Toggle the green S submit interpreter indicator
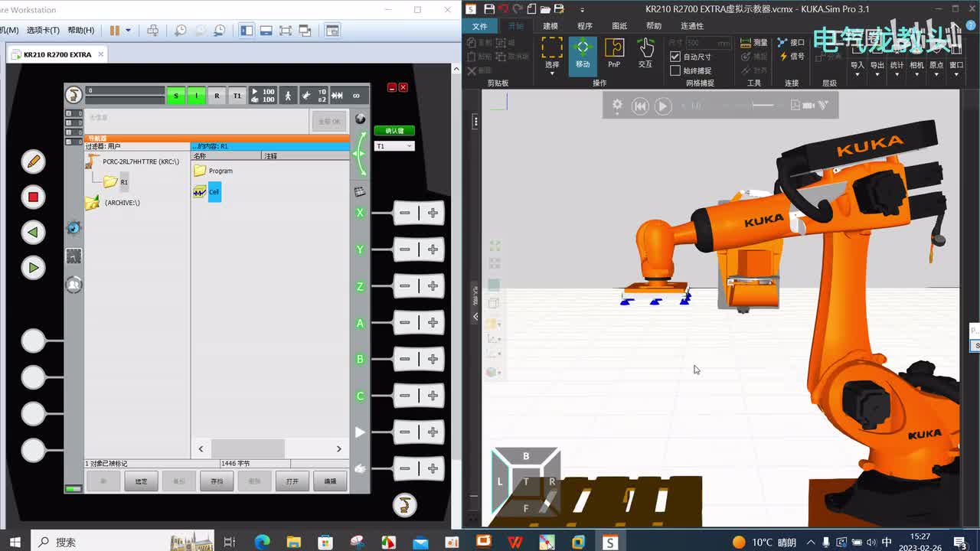Viewport: 980px width, 551px height. [176, 96]
